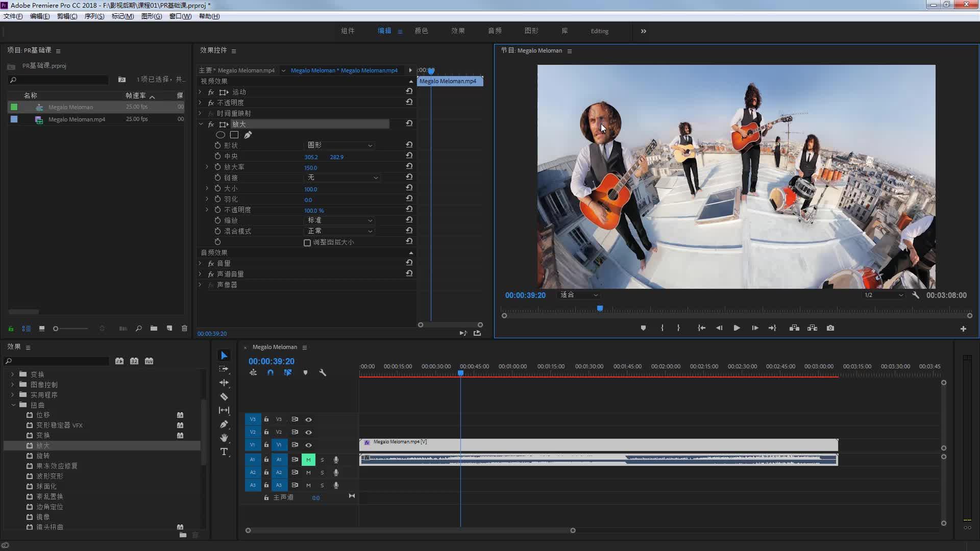
Task: Expand the Motion effect properties
Action: pyautogui.click(x=200, y=92)
